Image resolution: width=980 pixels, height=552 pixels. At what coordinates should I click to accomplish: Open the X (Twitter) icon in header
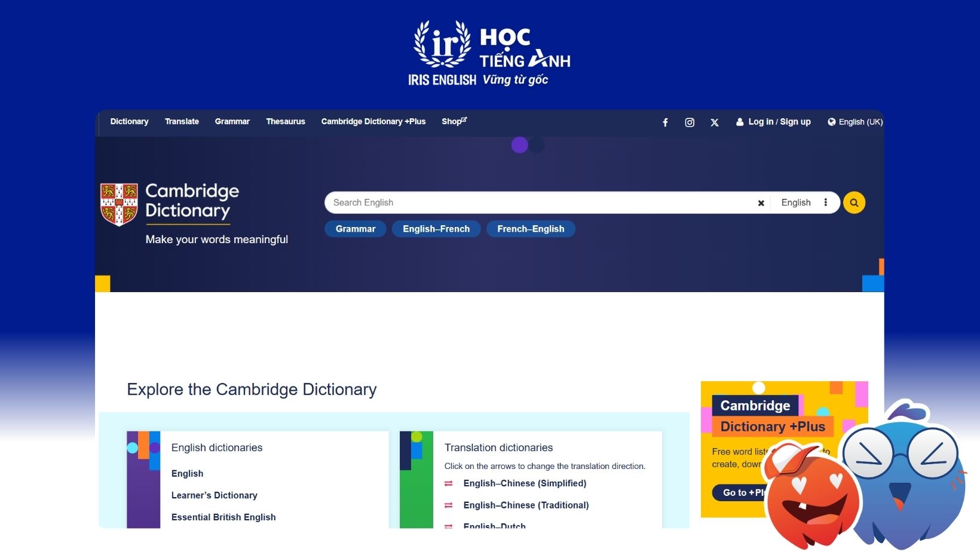pyautogui.click(x=715, y=122)
